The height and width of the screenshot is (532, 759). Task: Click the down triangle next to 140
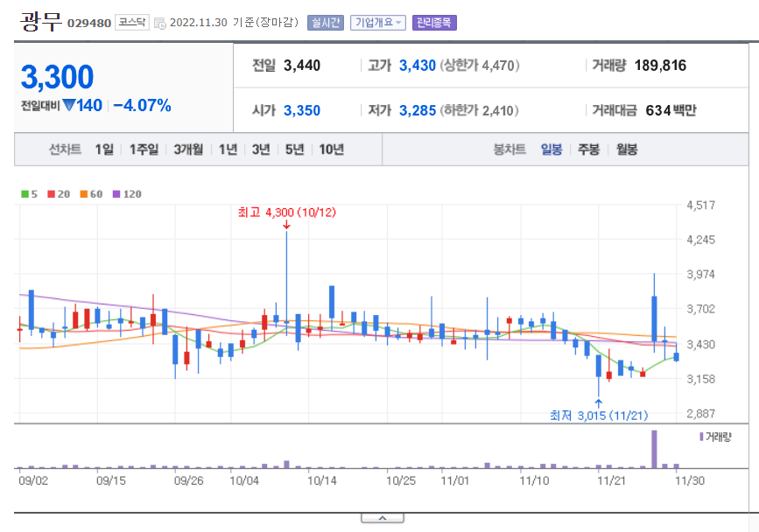[x=69, y=105]
